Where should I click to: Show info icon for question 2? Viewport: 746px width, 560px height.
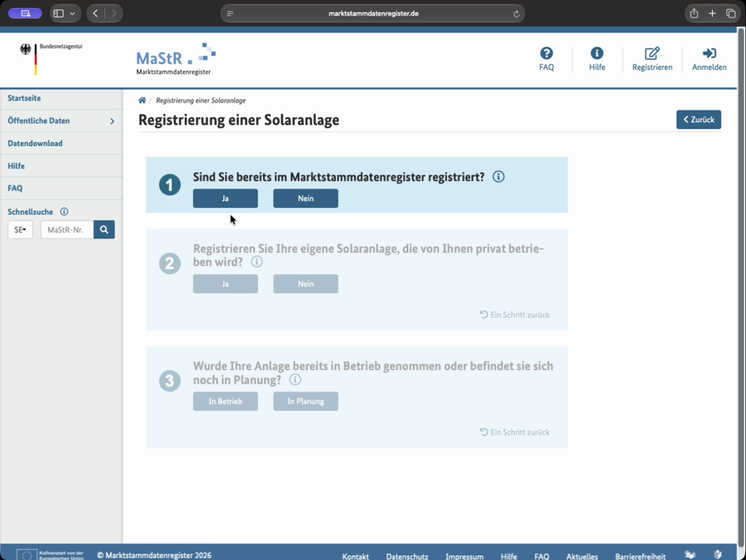tap(256, 262)
